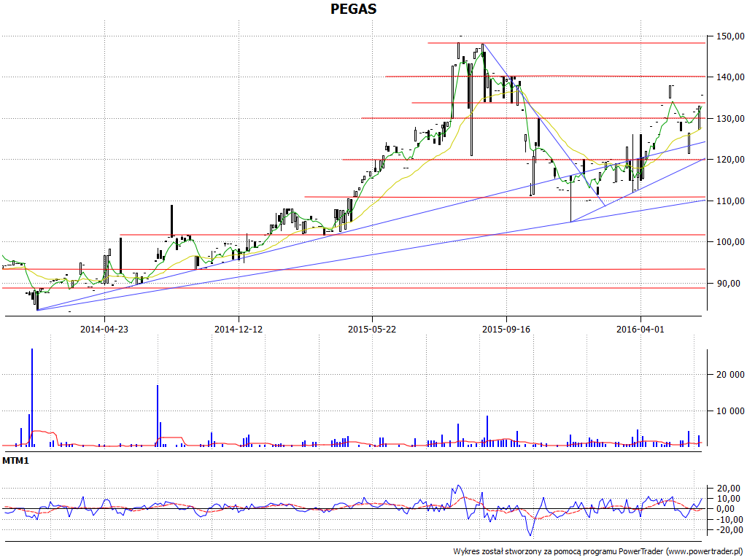The image size is (747, 560).
Task: Click the 2014-04-23 date label
Action: tap(104, 329)
